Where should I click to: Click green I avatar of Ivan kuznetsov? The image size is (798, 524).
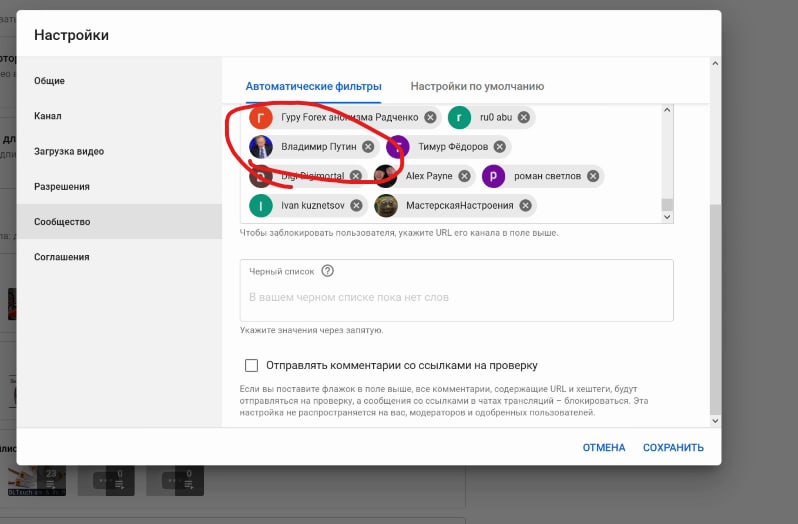tap(261, 206)
